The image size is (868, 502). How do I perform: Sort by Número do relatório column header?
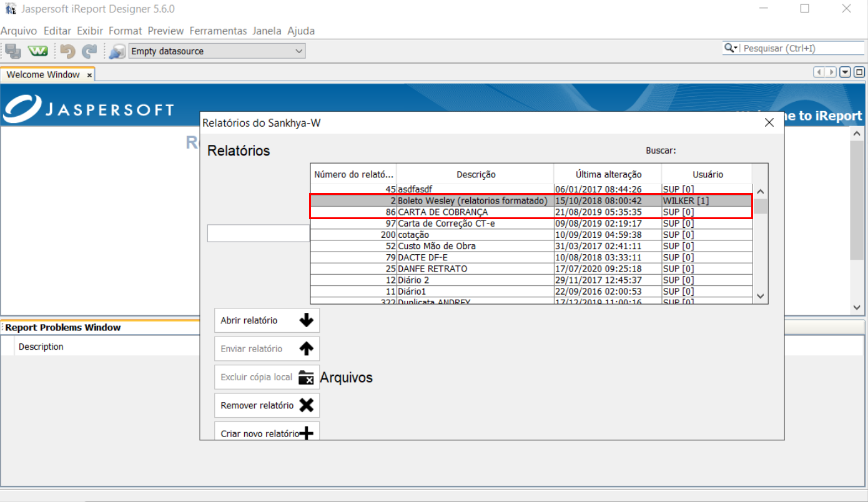pos(353,174)
